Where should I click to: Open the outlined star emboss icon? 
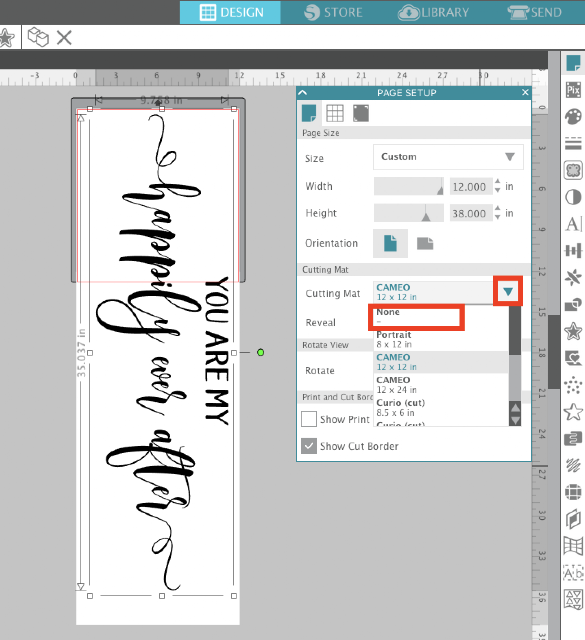pos(573,411)
